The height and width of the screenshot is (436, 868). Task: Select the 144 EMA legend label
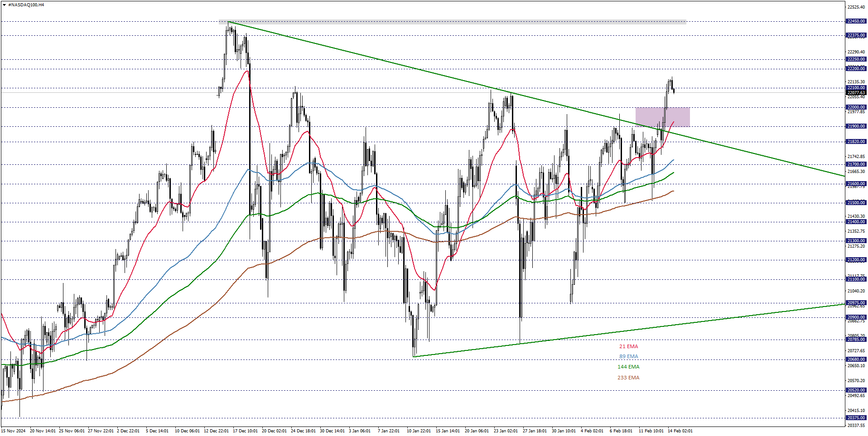[628, 367]
